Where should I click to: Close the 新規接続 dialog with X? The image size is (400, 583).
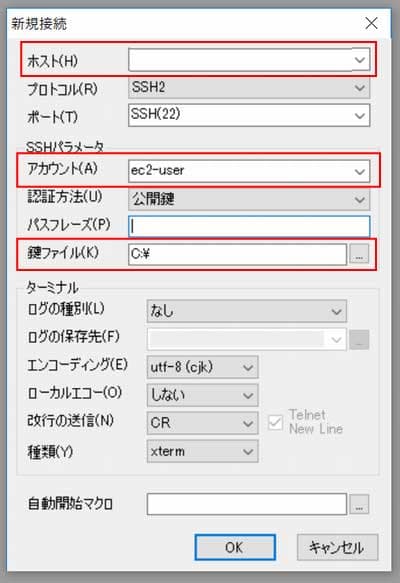pyautogui.click(x=371, y=23)
